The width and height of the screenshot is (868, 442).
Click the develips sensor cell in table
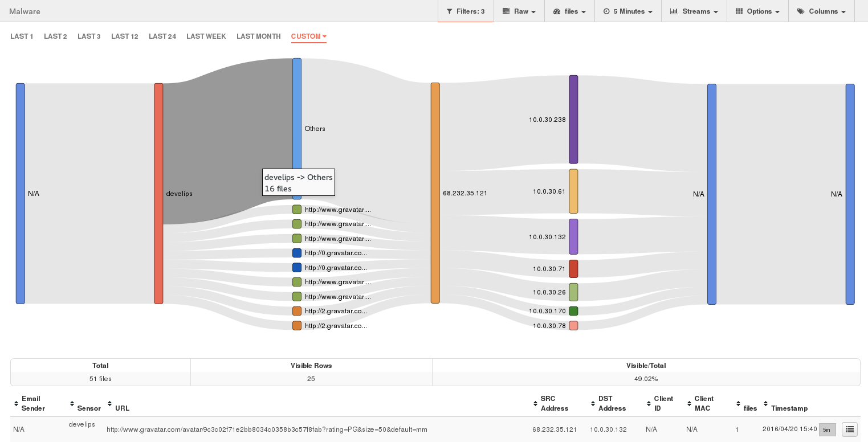tap(81, 424)
